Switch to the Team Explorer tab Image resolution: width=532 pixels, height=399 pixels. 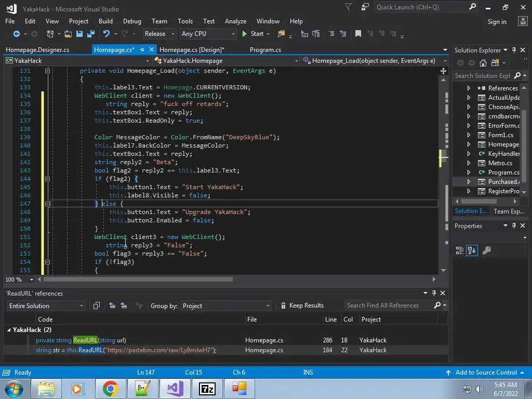coord(509,211)
